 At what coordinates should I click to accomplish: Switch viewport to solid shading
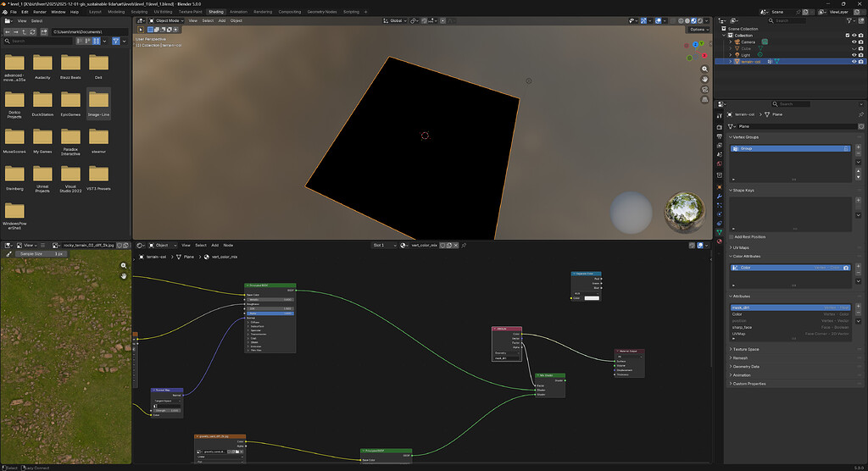tap(687, 21)
